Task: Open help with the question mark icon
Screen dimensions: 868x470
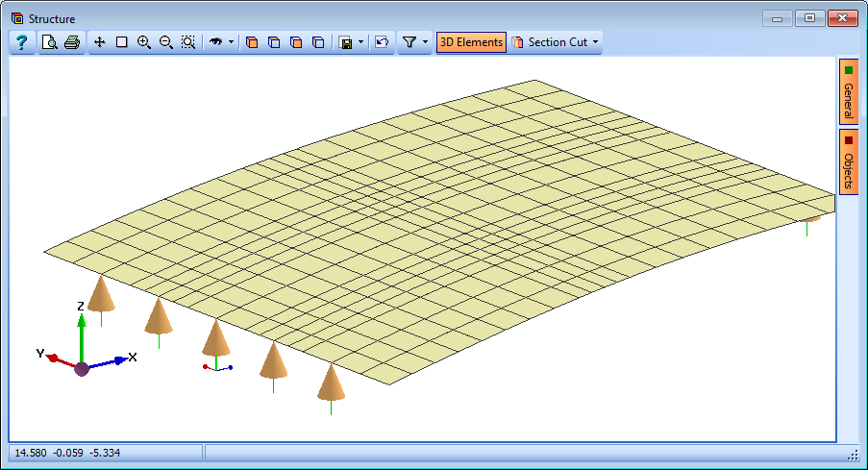Action: click(21, 42)
